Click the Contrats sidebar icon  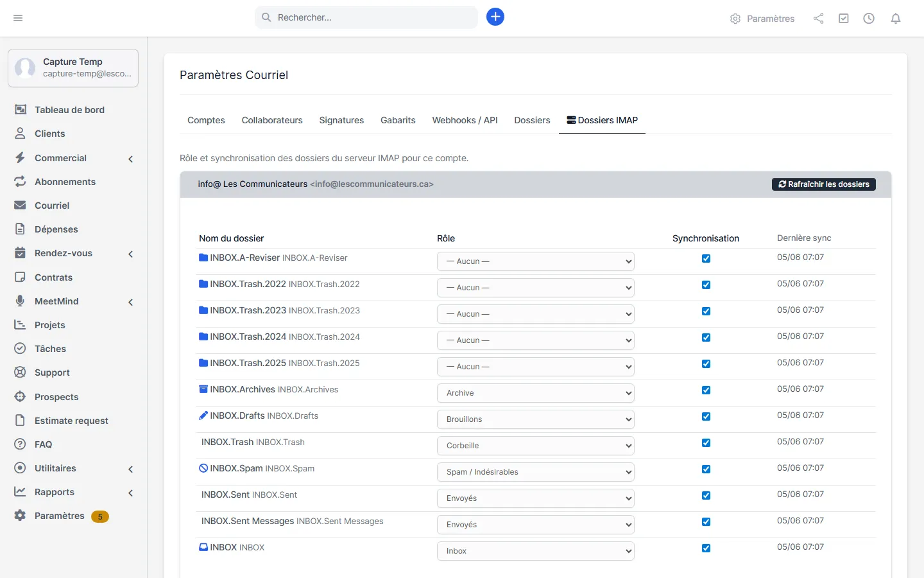click(x=21, y=277)
